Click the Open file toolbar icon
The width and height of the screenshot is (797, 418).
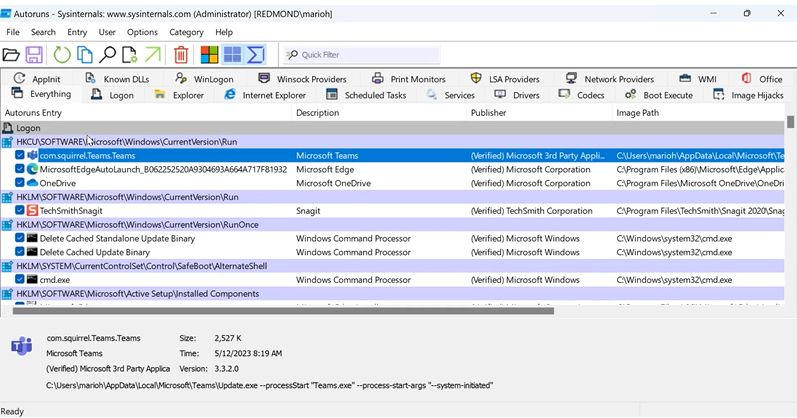tap(11, 54)
